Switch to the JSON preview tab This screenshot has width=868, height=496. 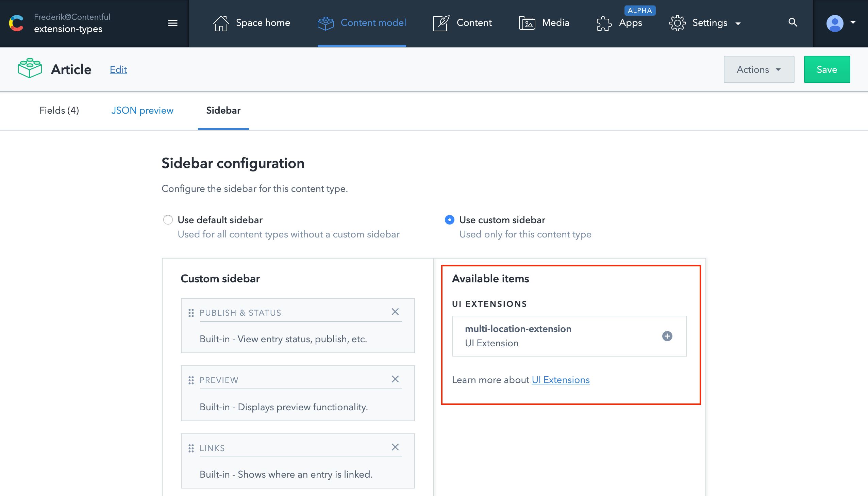tap(142, 110)
